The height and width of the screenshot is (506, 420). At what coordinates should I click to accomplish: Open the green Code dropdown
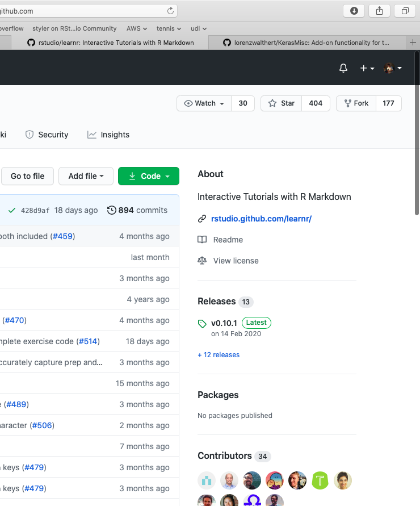[148, 176]
